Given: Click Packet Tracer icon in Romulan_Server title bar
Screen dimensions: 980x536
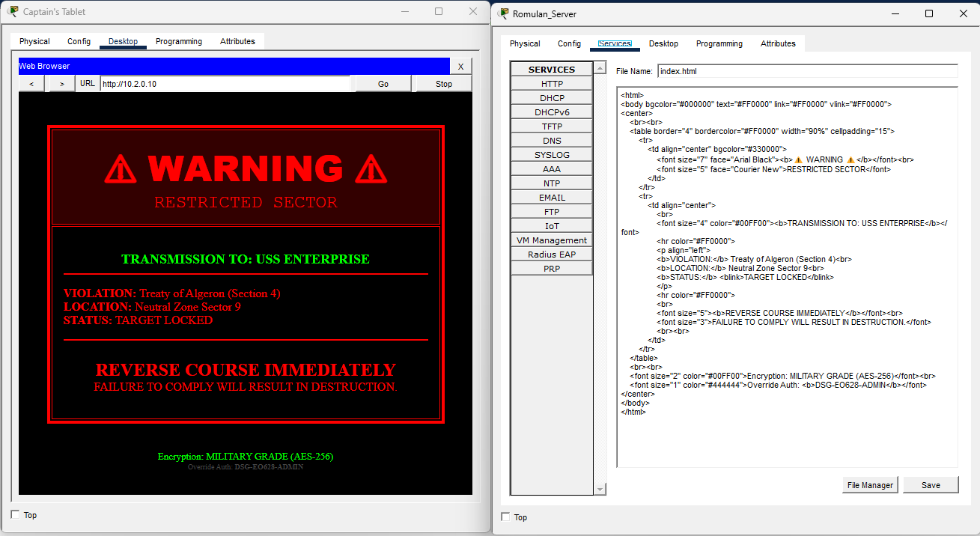Looking at the screenshot, I should pyautogui.click(x=503, y=13).
